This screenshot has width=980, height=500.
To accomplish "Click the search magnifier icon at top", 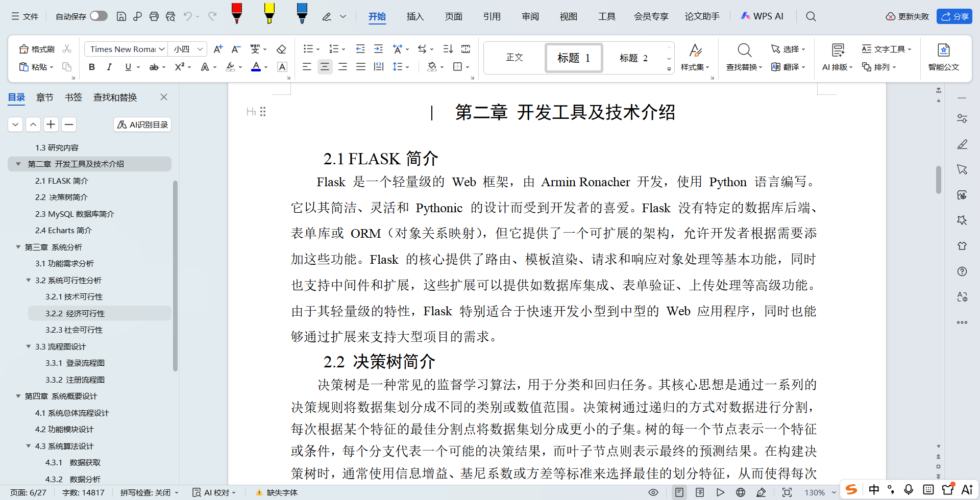I will click(811, 16).
